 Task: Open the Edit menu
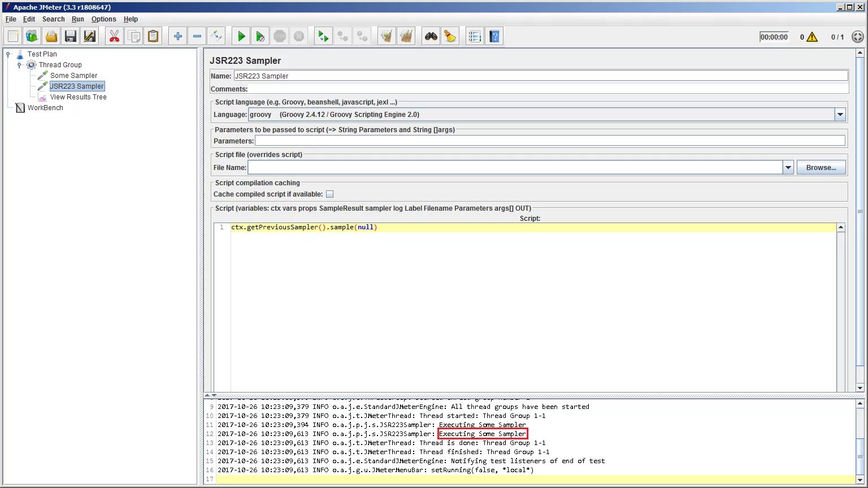coord(29,19)
